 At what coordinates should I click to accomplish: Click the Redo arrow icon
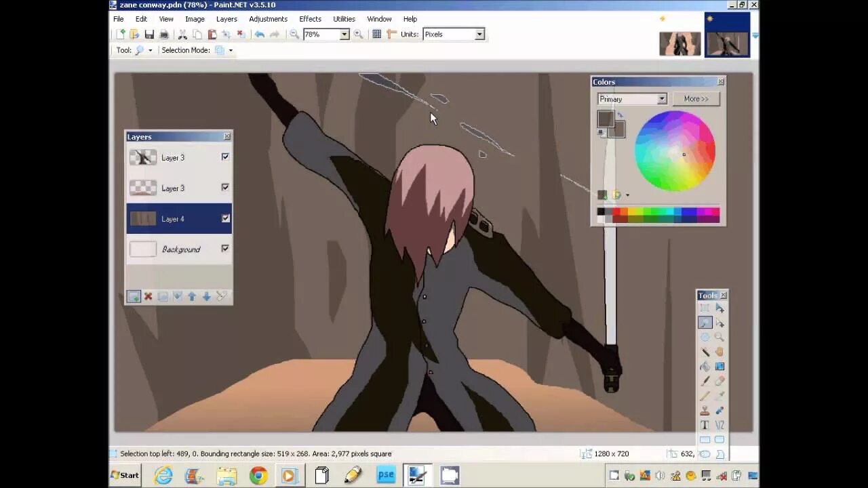[274, 35]
